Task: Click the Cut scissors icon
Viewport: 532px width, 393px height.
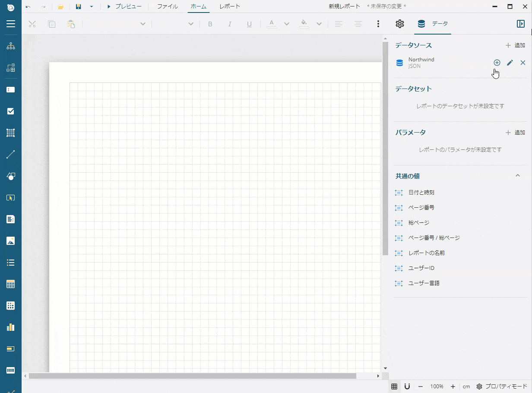Action: click(32, 24)
